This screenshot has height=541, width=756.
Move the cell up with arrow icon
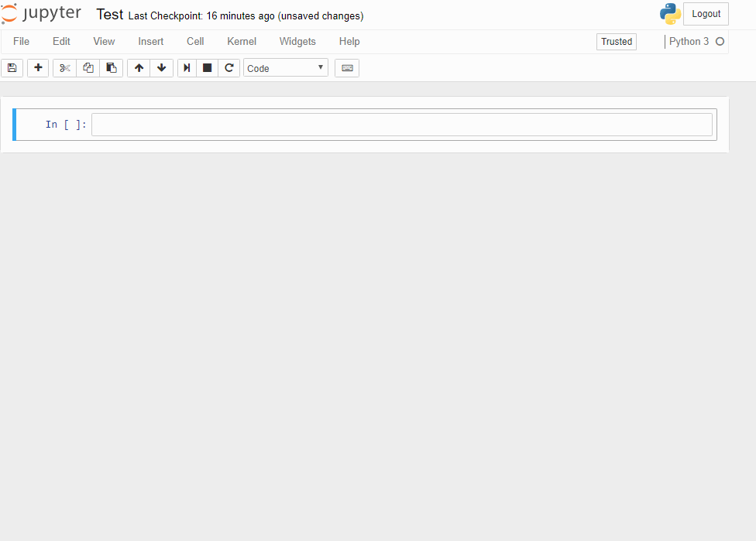138,68
